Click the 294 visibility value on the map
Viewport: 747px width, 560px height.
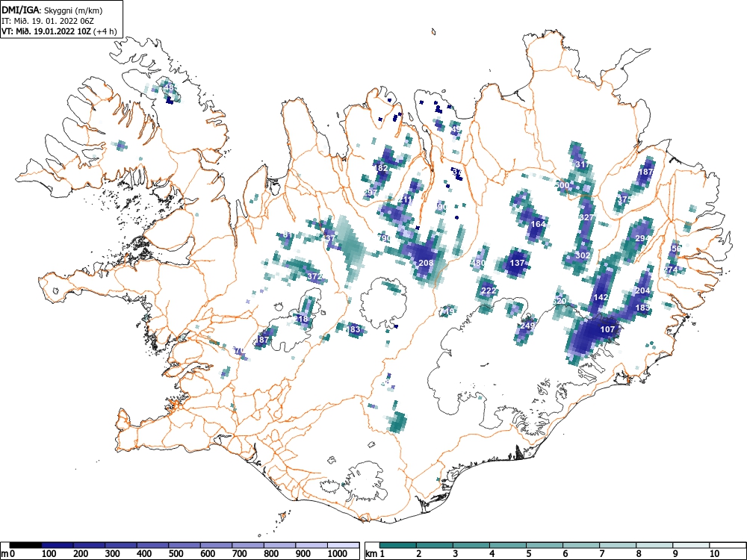[642, 239]
